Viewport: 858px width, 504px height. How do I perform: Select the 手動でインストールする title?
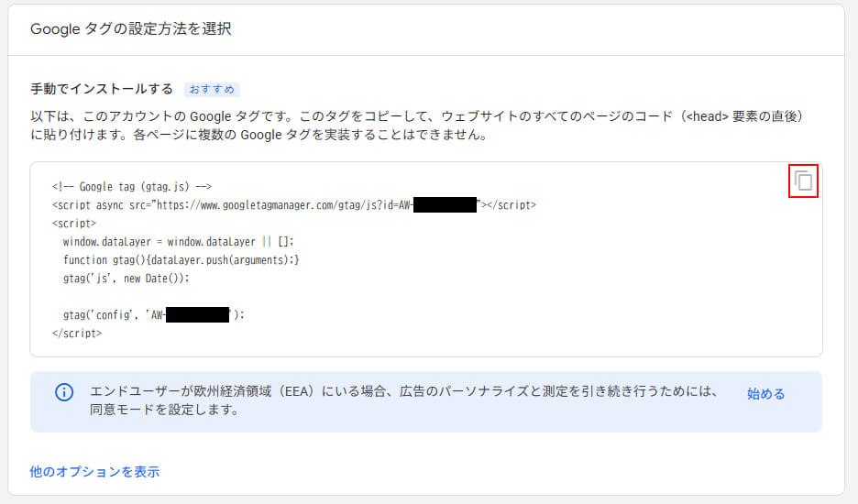(x=102, y=89)
